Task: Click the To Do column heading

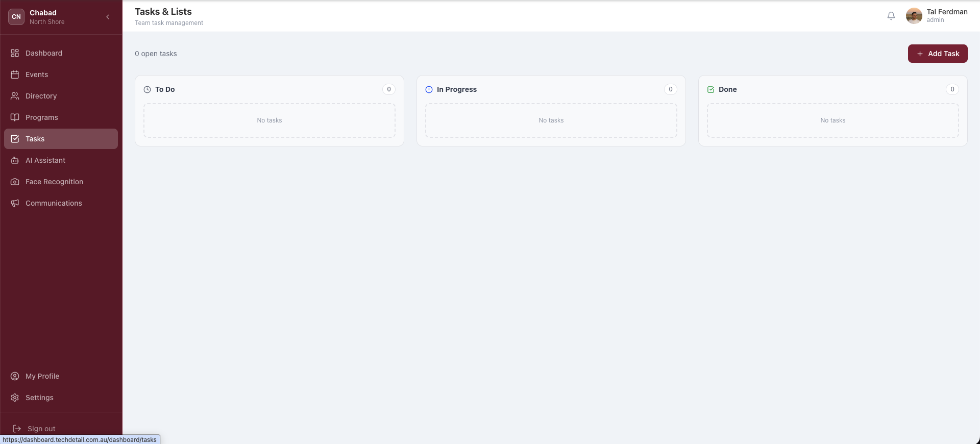Action: click(165, 89)
